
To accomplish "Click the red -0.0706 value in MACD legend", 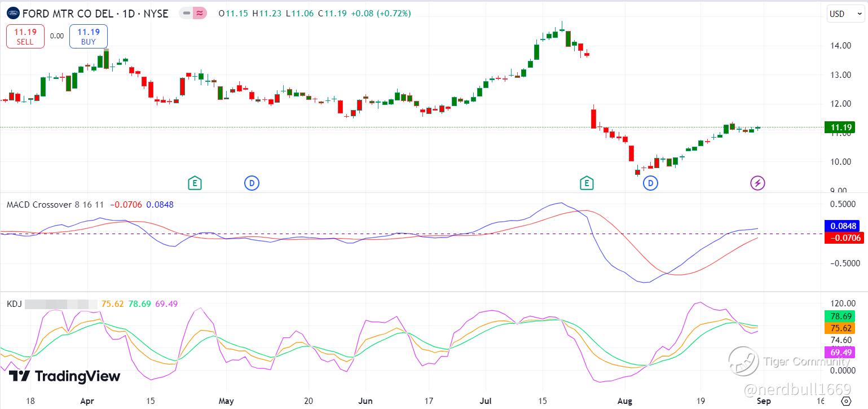I will (126, 204).
